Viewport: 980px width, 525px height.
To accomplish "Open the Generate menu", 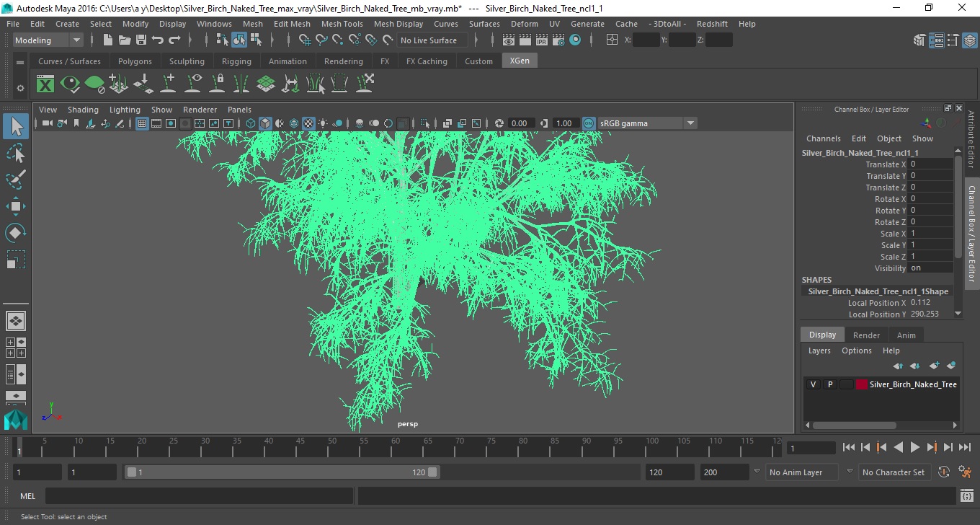I will (587, 24).
